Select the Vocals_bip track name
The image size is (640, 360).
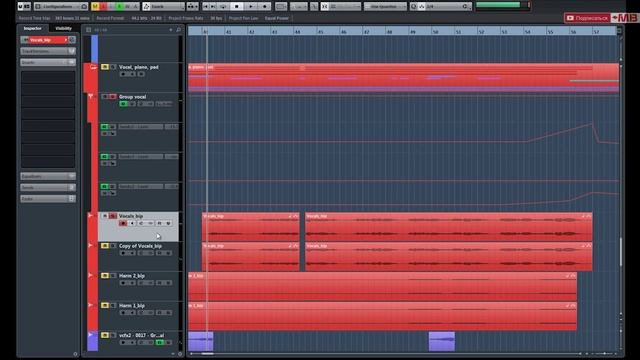(x=131, y=216)
